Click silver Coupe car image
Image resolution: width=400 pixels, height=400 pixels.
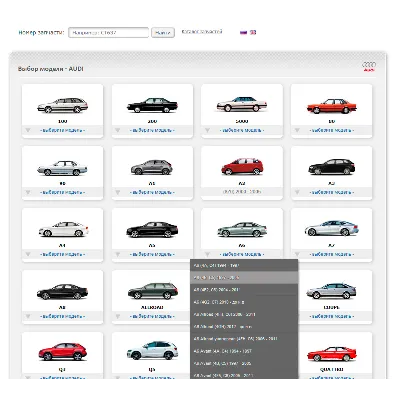click(x=332, y=291)
